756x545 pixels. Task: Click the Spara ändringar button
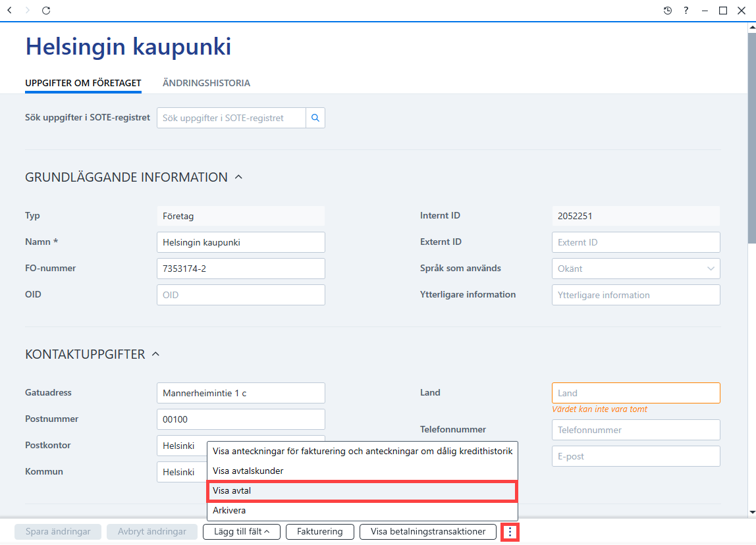point(58,532)
